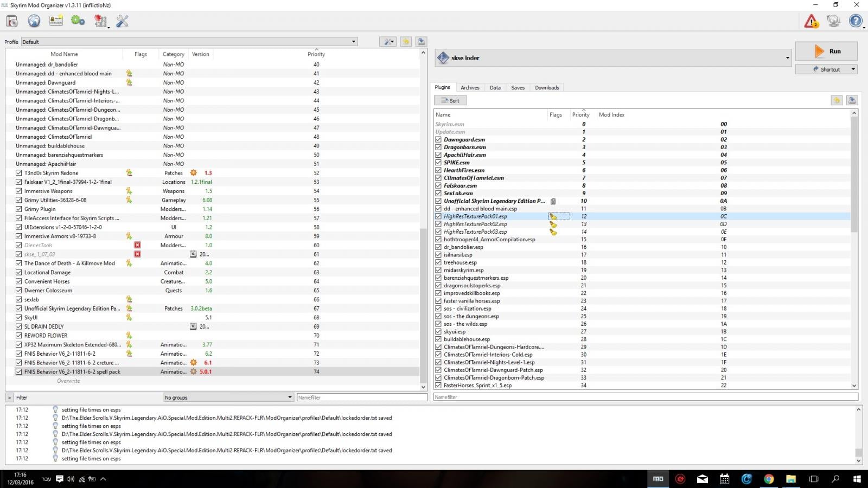Click the lock icon on Unofficial Skyrim plugin
868x488 pixels.
point(553,201)
